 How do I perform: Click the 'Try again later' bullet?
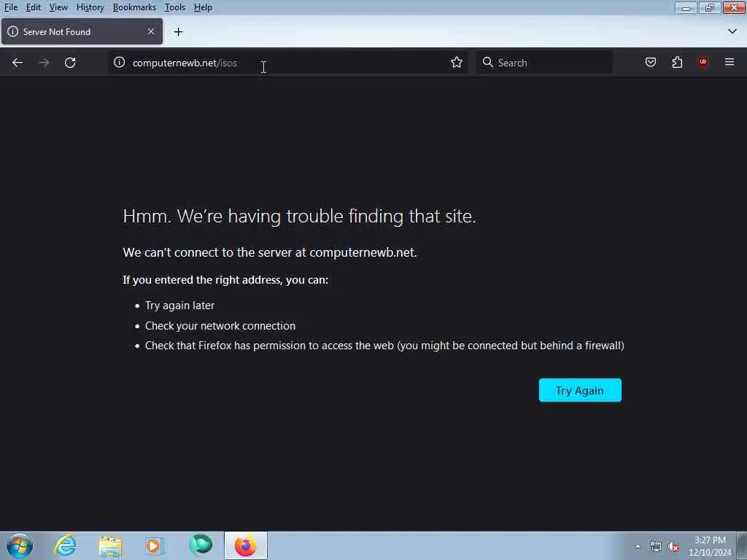179,306
